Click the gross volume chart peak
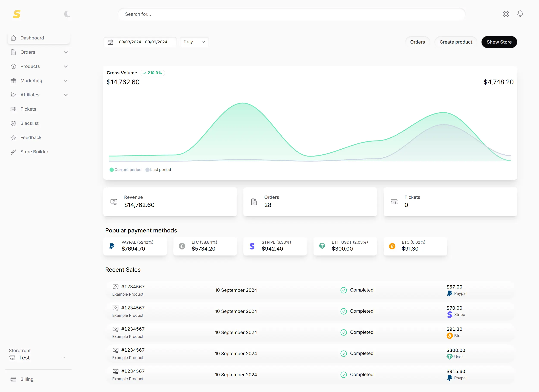The width and height of the screenshot is (539, 392). [x=243, y=103]
